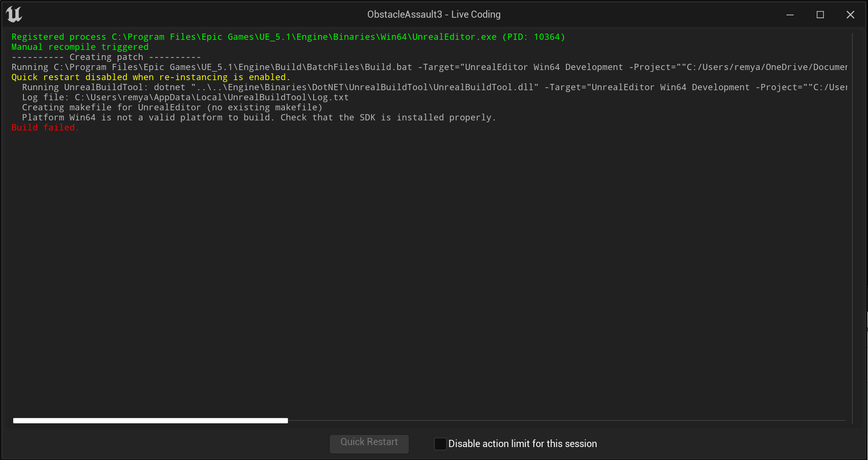
Task: Close the Live Coding window
Action: coord(850,14)
